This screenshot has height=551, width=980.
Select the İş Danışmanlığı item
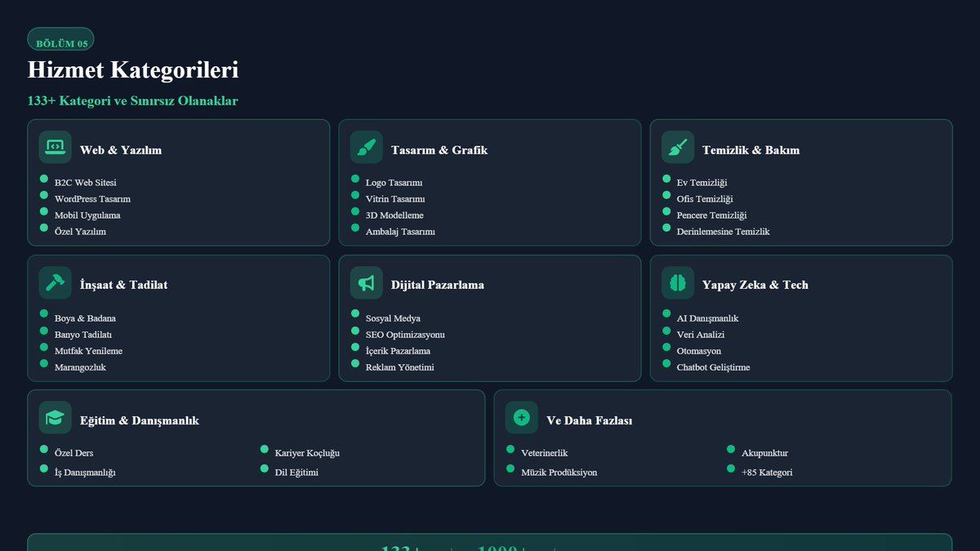[85, 473]
